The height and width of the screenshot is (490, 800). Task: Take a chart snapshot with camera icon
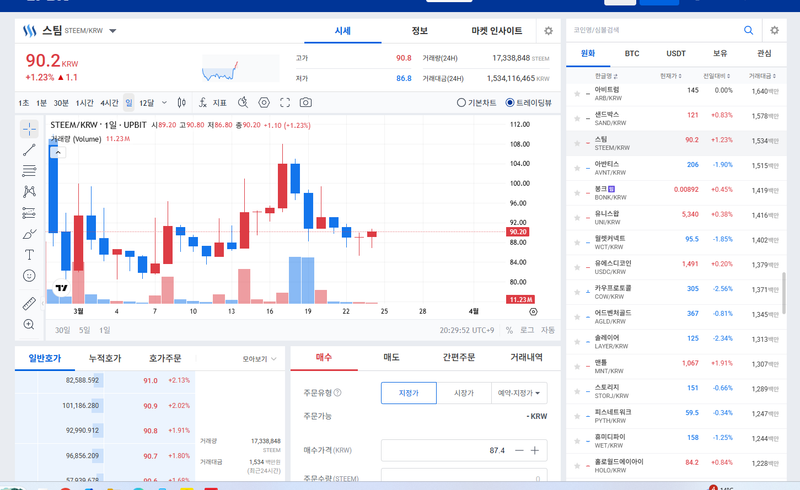point(306,102)
